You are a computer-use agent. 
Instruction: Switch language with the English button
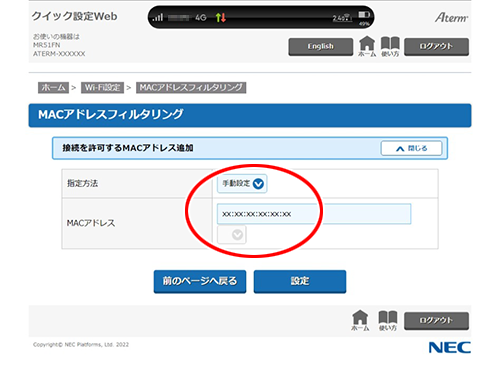321,47
